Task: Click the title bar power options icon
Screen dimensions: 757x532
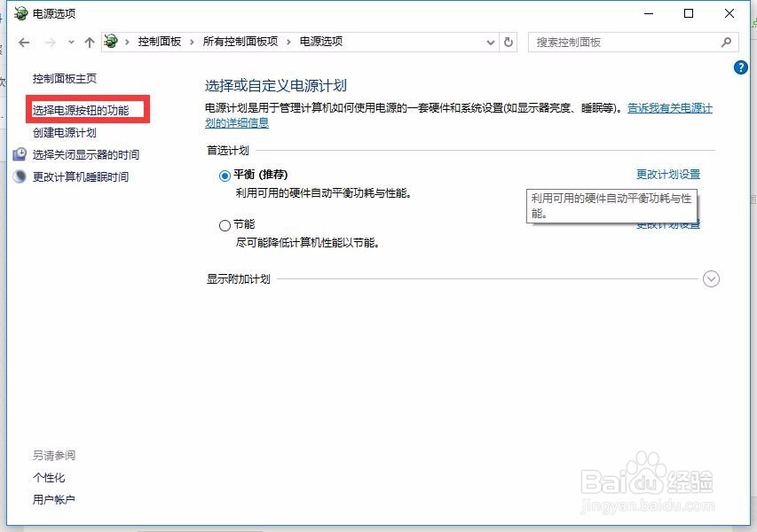Action: pyautogui.click(x=20, y=13)
